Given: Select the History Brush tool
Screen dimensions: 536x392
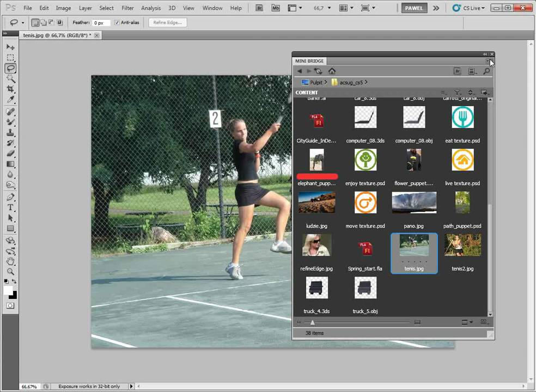Looking at the screenshot, I should point(10,143).
